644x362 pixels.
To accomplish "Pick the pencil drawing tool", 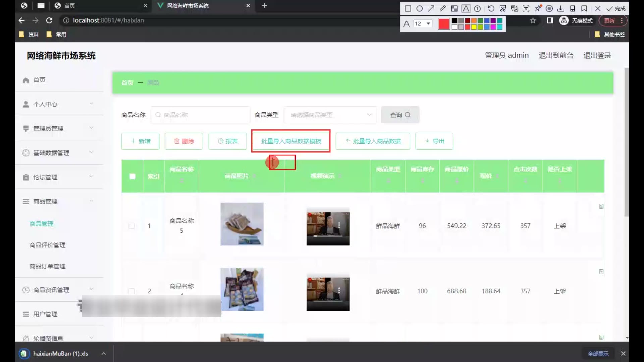I will coord(443,9).
